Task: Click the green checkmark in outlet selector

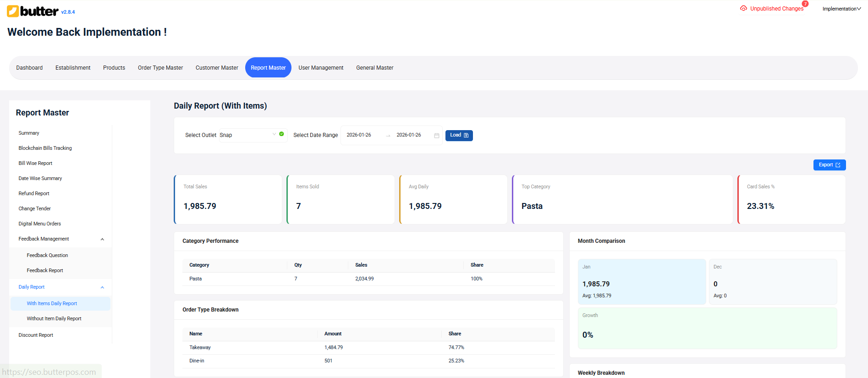Action: pos(281,134)
